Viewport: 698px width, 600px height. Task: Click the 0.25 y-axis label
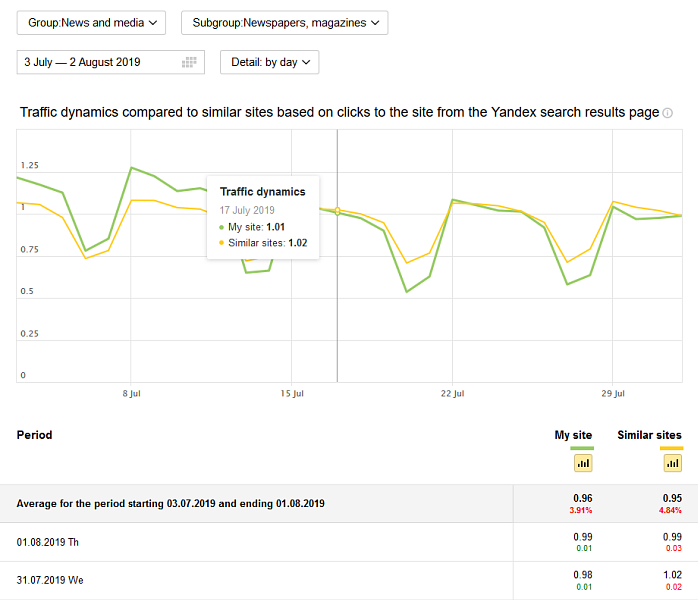coord(29,333)
